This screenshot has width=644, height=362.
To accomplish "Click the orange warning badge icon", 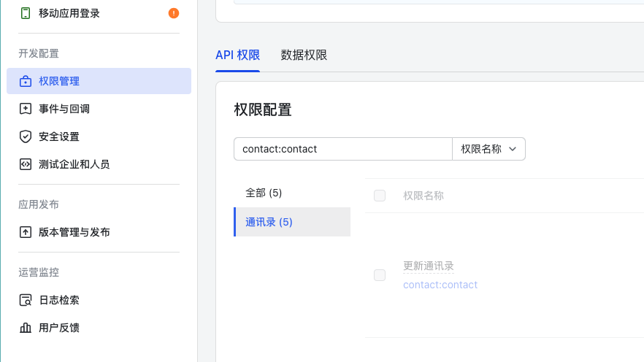I will pos(174,13).
